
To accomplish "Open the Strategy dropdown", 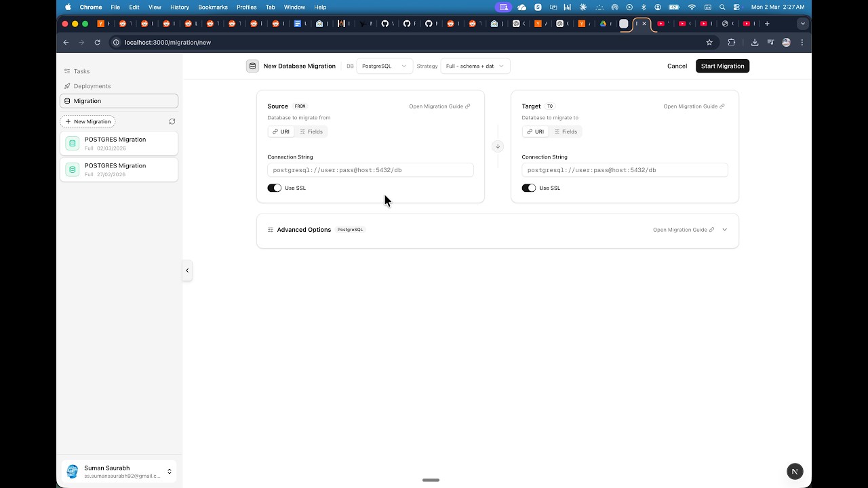I will pos(475,66).
